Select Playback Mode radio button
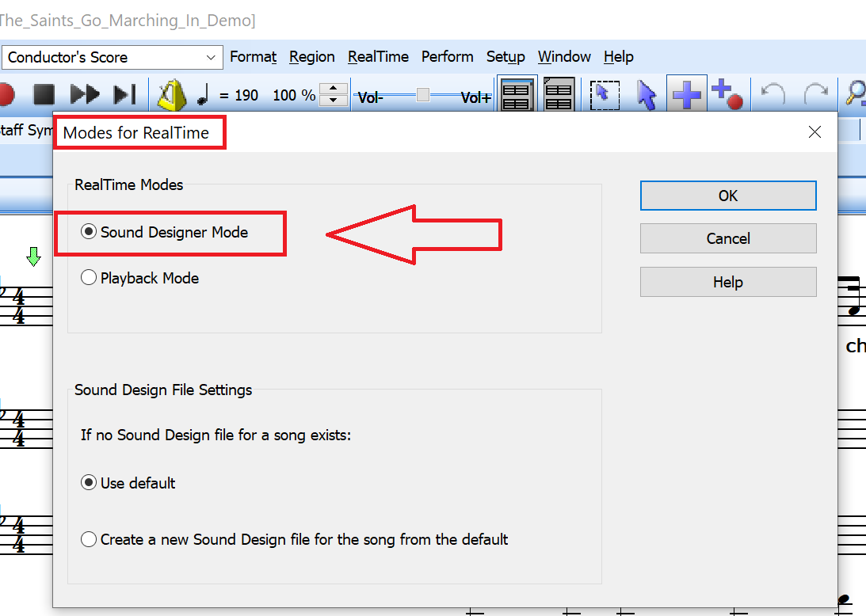866x616 pixels. coord(89,278)
